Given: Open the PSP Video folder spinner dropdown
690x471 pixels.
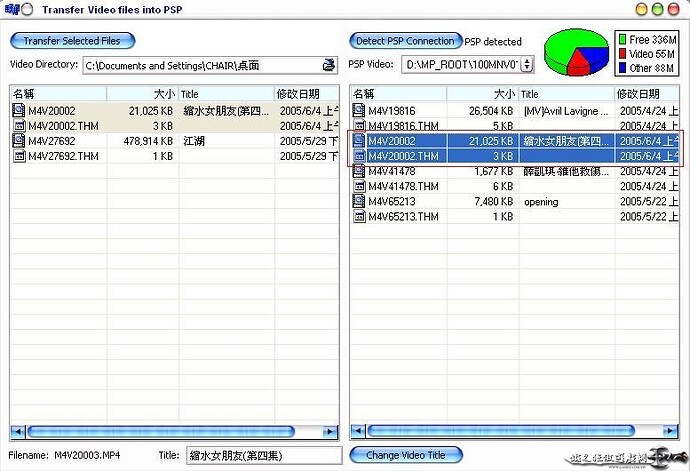Looking at the screenshot, I should (526, 65).
